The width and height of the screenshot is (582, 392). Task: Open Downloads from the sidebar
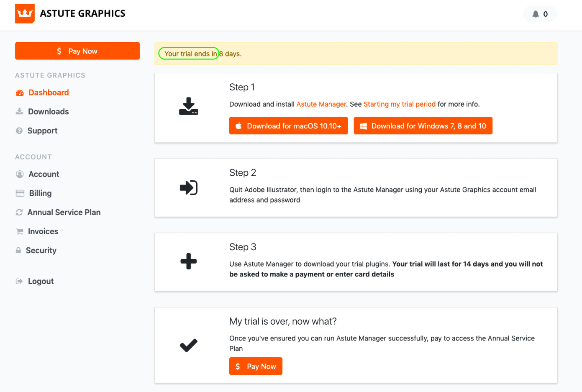pyautogui.click(x=48, y=112)
